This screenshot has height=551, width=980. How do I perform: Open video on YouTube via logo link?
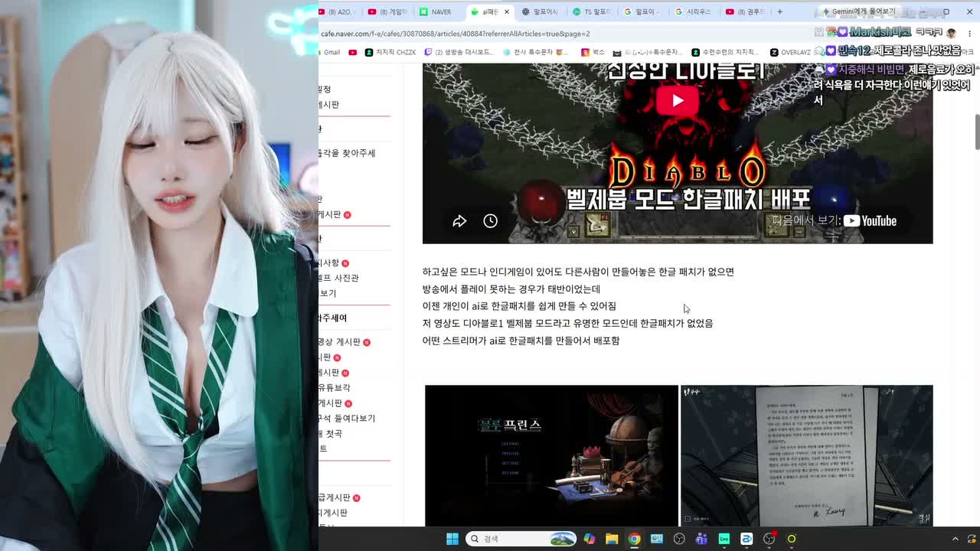pos(870,220)
